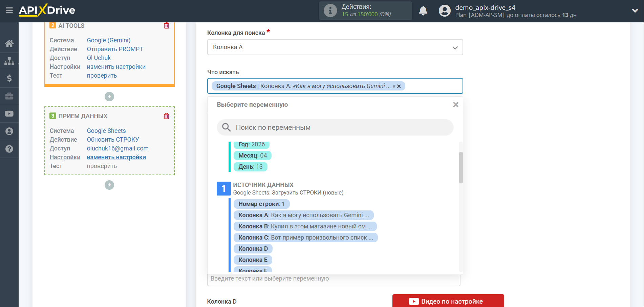Expand the Колонка для поиска dropdown

coord(335,47)
